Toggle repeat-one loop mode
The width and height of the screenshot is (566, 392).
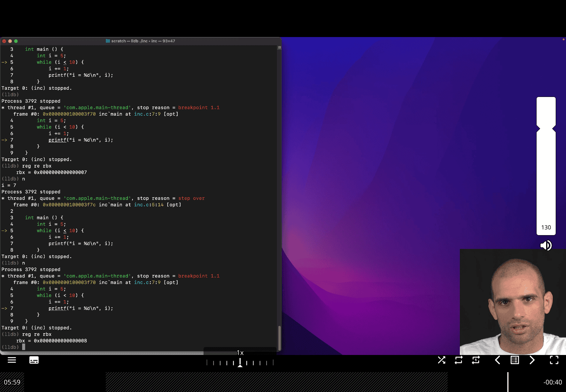[x=476, y=360]
